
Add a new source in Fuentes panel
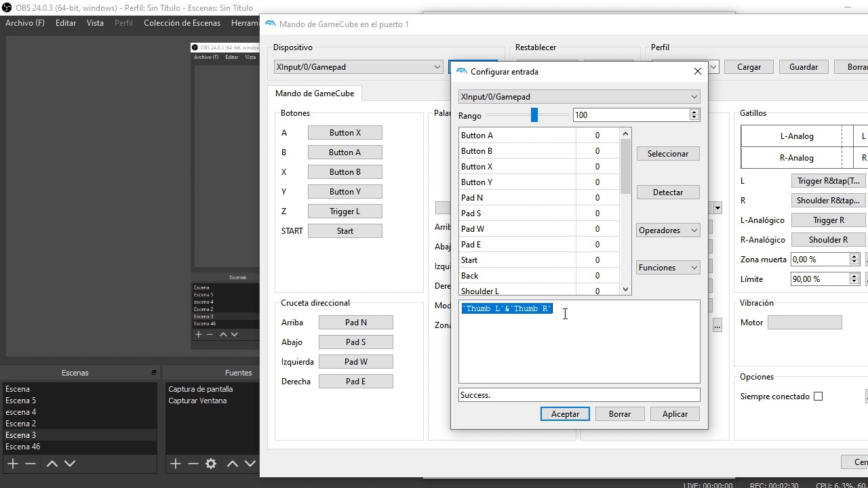tap(175, 464)
